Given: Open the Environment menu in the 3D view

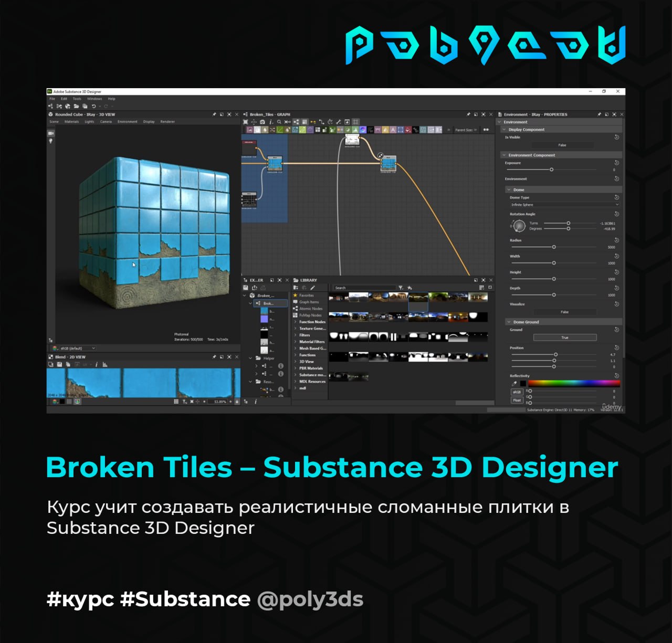Looking at the screenshot, I should point(128,122).
